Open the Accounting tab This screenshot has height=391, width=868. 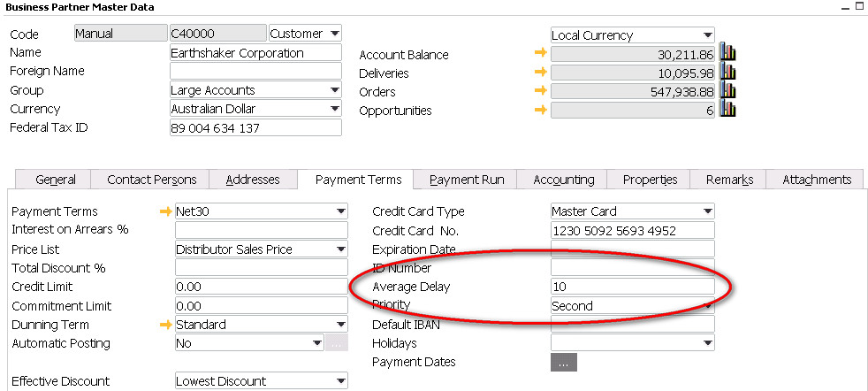point(563,180)
